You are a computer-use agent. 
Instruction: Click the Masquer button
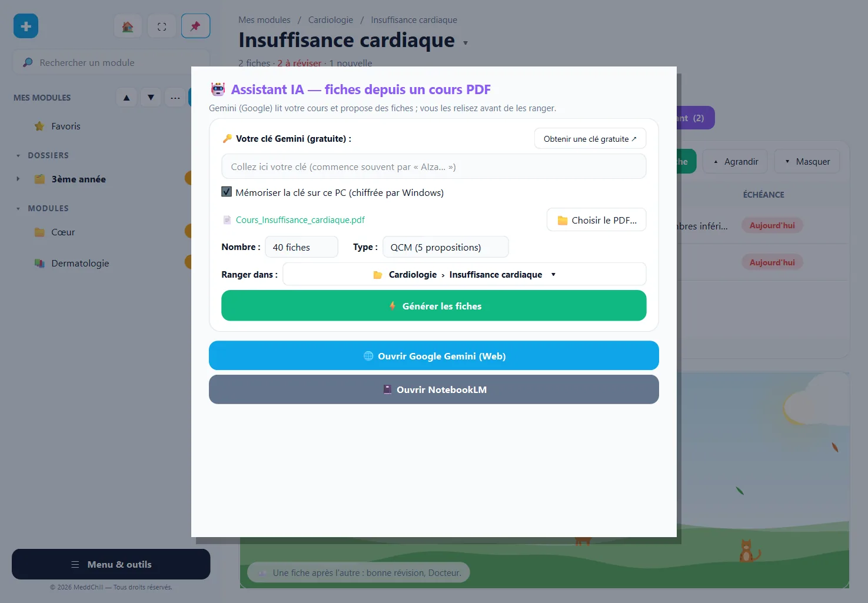807,161
